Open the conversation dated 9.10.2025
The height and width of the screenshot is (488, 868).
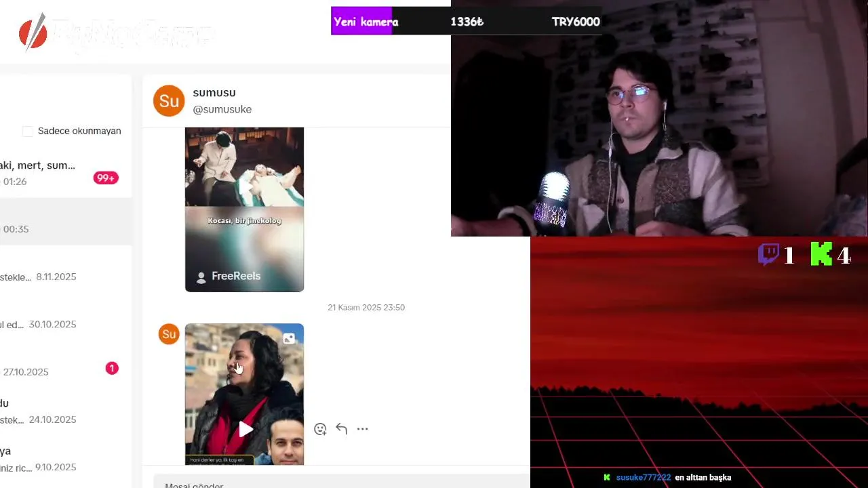pyautogui.click(x=66, y=460)
